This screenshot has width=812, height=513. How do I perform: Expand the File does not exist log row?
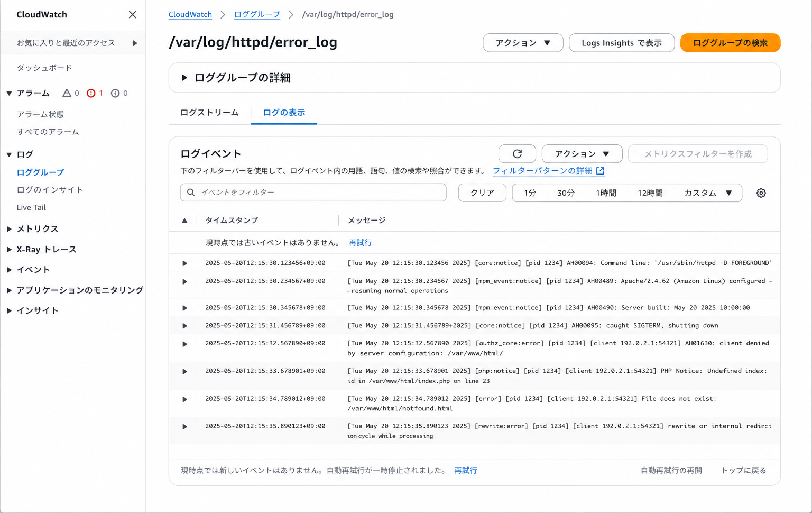pos(184,399)
